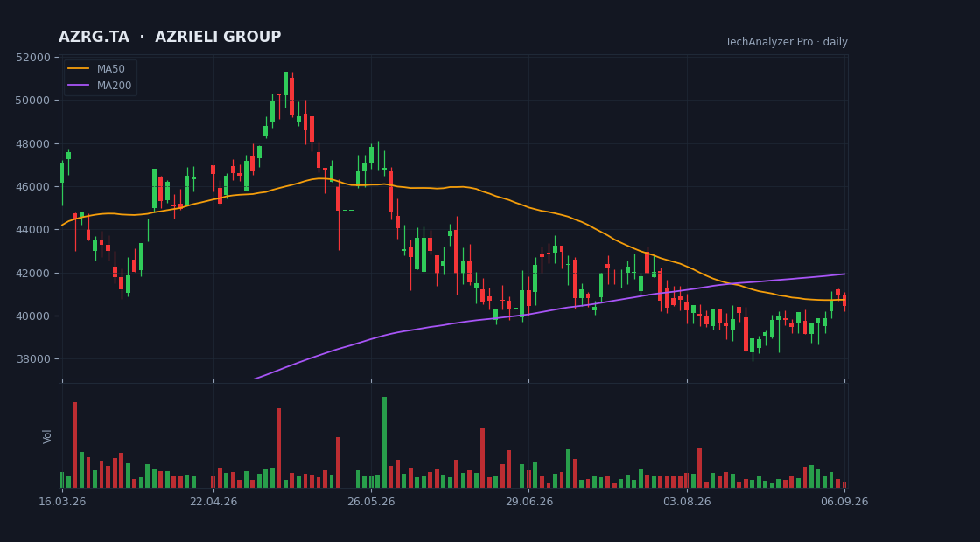Click the 16.03.26 date axis label

tap(62, 502)
